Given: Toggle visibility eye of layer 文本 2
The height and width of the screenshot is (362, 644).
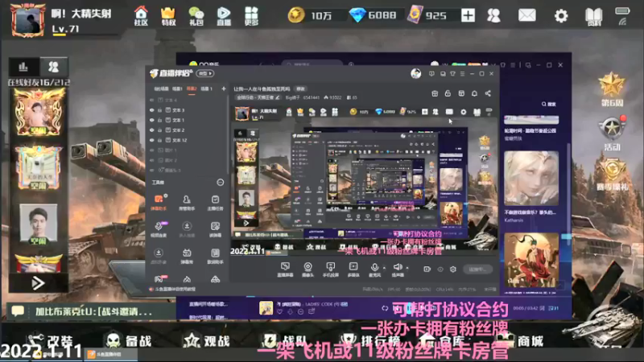Looking at the screenshot, I should click(x=152, y=130).
